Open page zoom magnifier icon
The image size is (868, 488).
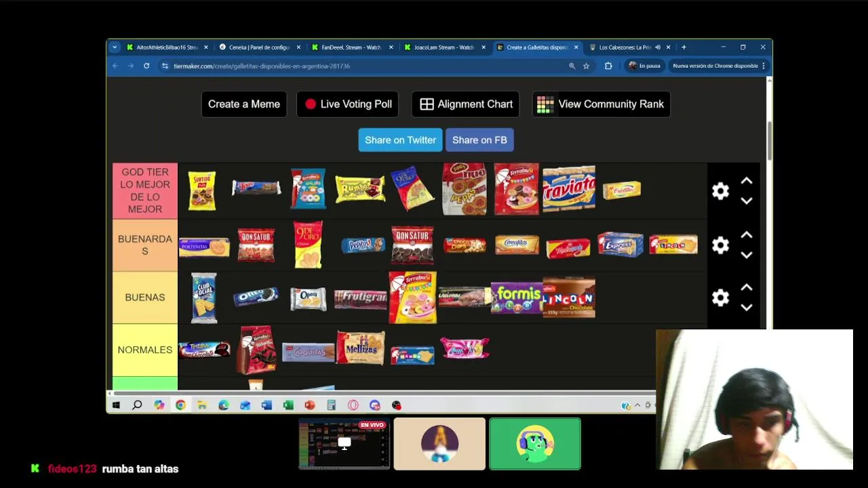click(572, 66)
